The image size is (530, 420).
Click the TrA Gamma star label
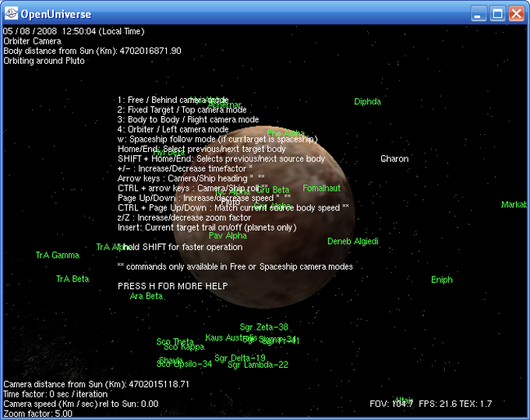(58, 255)
